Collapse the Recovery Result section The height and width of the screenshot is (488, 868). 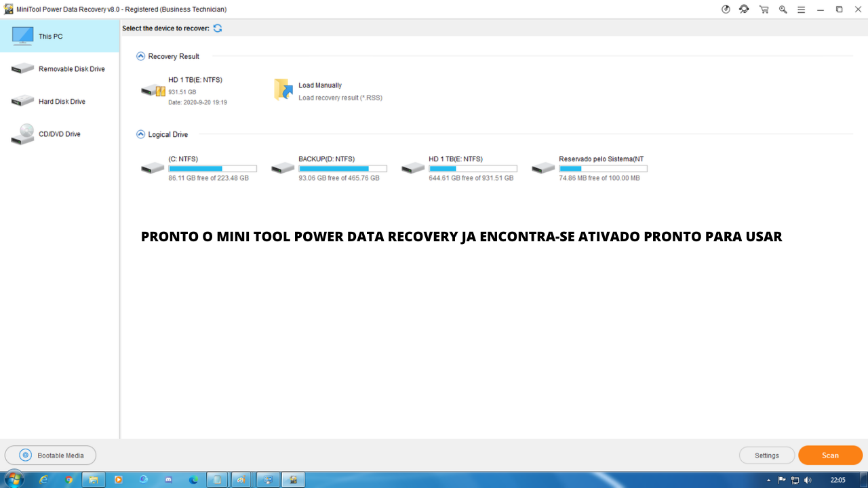140,56
